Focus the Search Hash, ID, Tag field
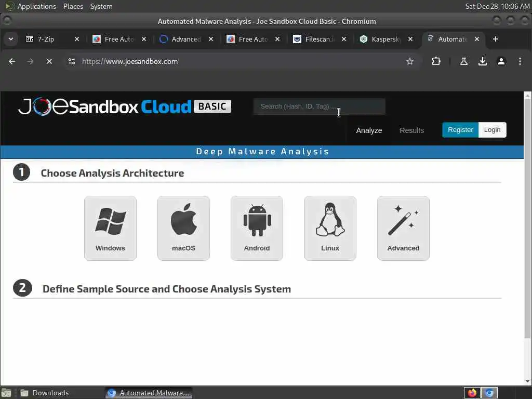The image size is (532, 399). pos(320,107)
